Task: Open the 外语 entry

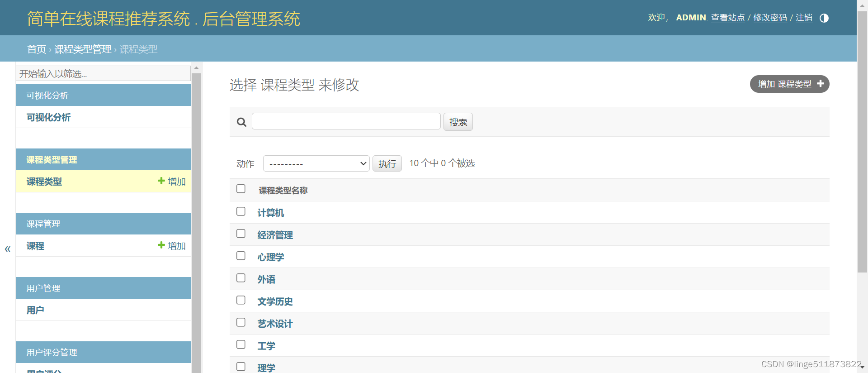Action: 266,279
